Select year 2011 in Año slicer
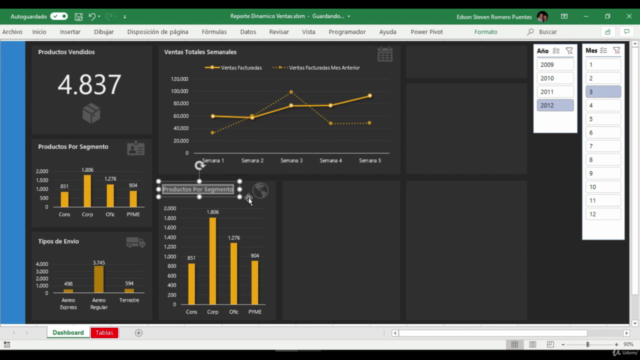This screenshot has height=360, width=640. pos(555,92)
